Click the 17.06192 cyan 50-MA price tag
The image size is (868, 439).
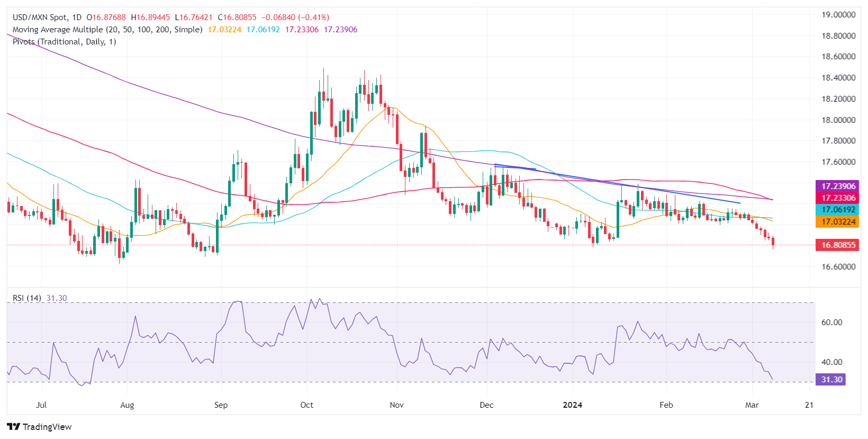point(838,210)
